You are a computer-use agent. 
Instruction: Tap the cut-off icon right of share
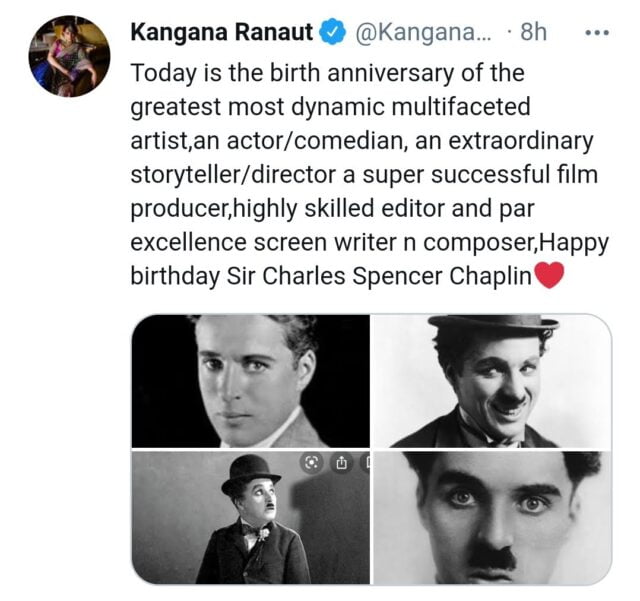365,463
